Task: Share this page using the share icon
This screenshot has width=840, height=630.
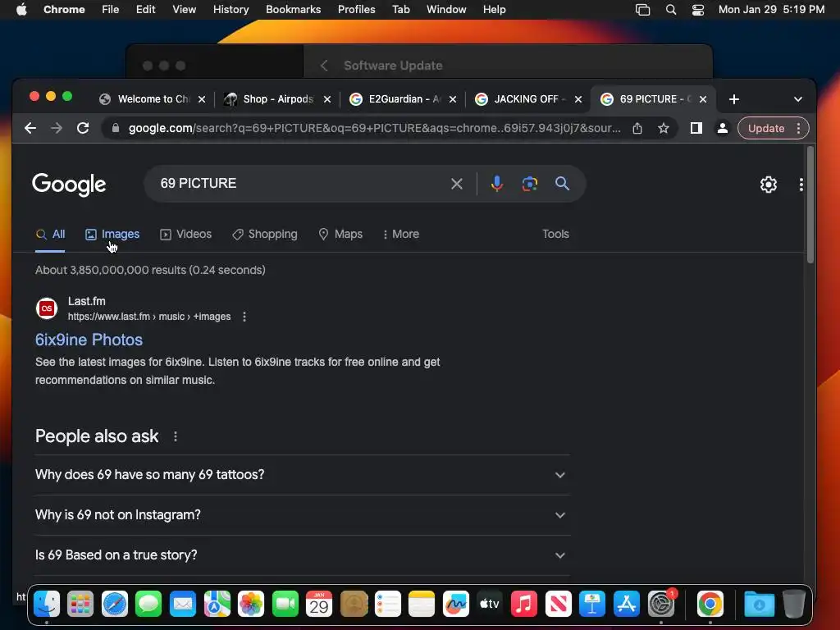Action: click(x=637, y=128)
